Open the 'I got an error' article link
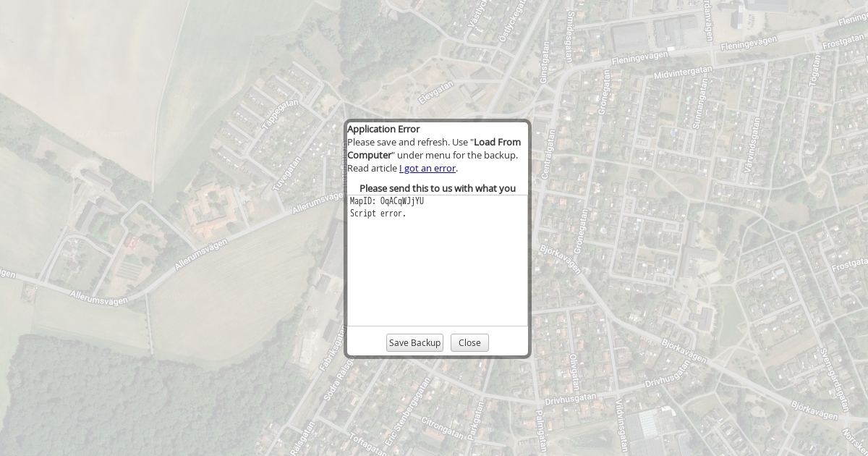This screenshot has width=868, height=456. [x=427, y=168]
